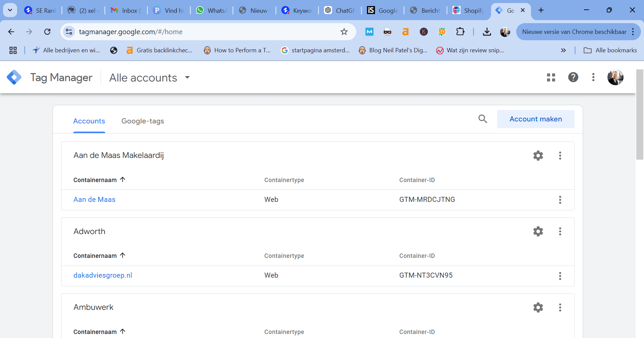Screen dimensions: 644x338
Task: Switch to the Shopify browser tab
Action: (x=468, y=10)
